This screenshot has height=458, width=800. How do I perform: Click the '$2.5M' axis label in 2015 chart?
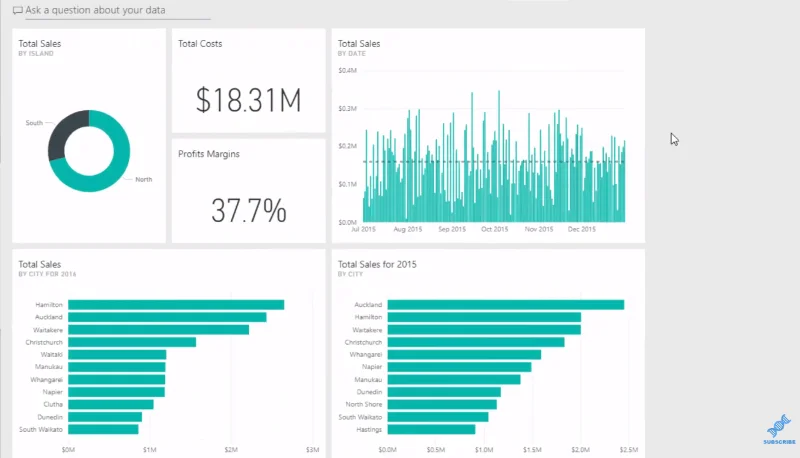[629, 450]
